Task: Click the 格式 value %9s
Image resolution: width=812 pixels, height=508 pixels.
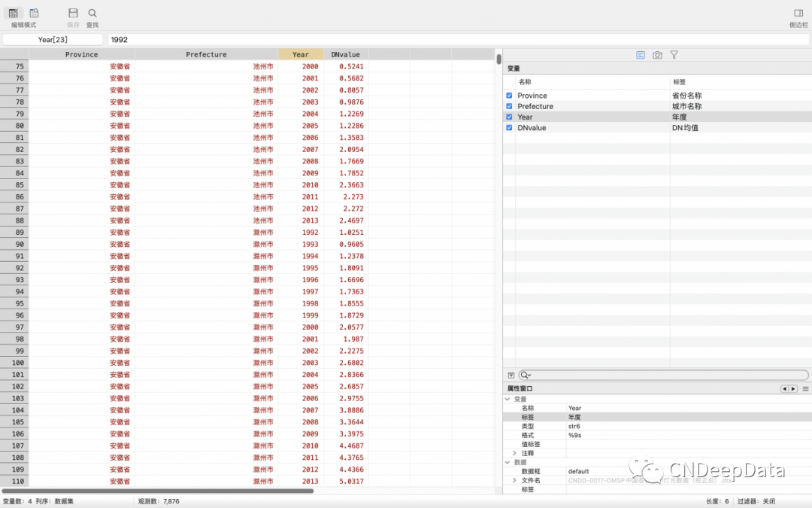Action: [574, 436]
